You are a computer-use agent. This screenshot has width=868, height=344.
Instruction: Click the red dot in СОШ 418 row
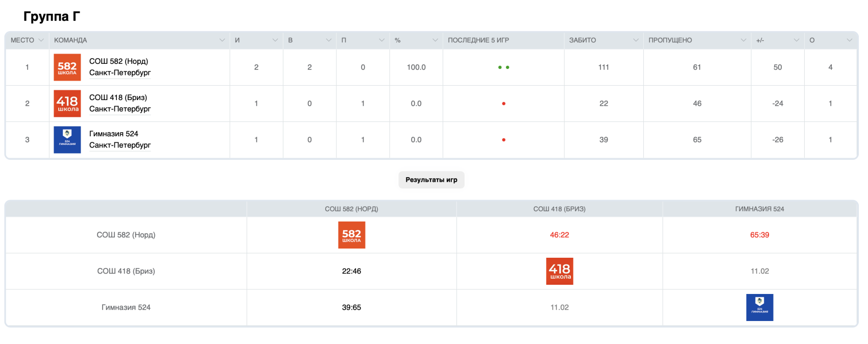pyautogui.click(x=503, y=104)
